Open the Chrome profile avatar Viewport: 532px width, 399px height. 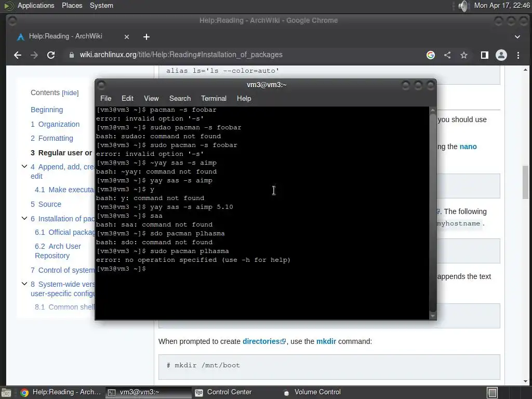click(501, 55)
